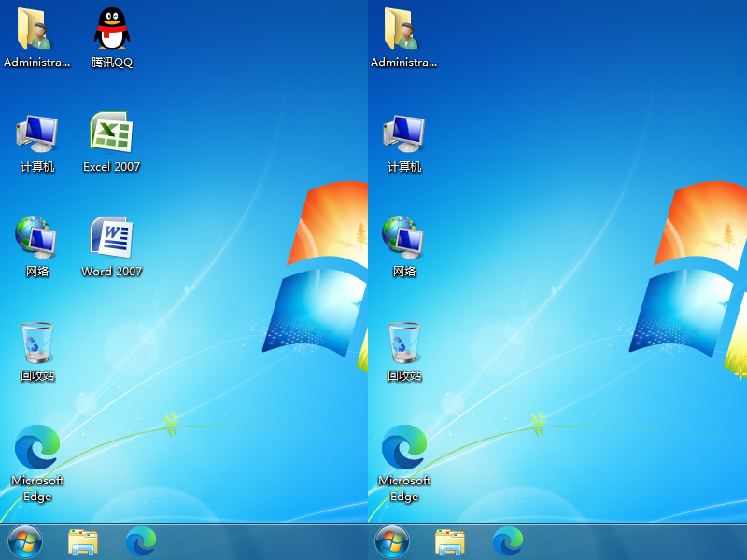Open the Administrator folder on the desktop

coord(37,28)
